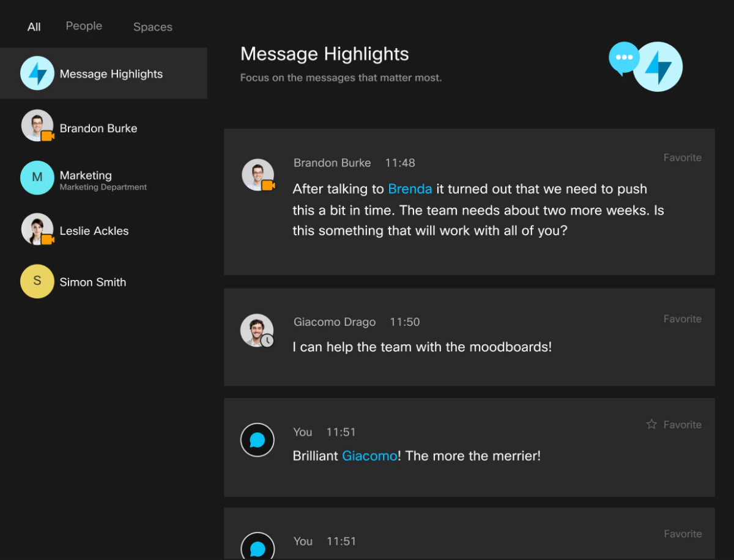
Task: Switch to the Spaces tab
Action: [152, 27]
